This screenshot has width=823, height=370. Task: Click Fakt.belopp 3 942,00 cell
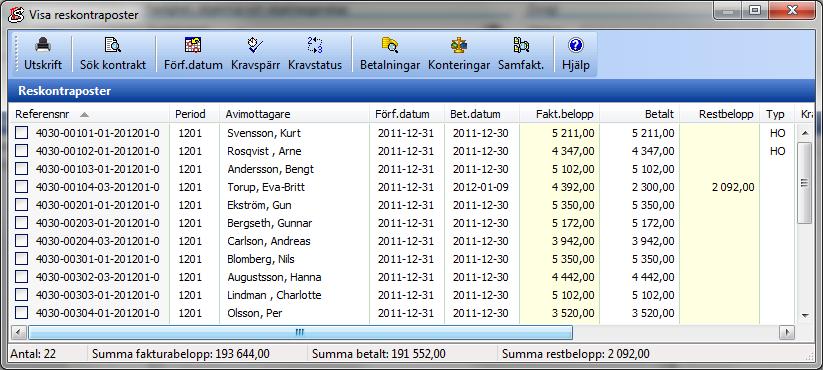click(573, 241)
